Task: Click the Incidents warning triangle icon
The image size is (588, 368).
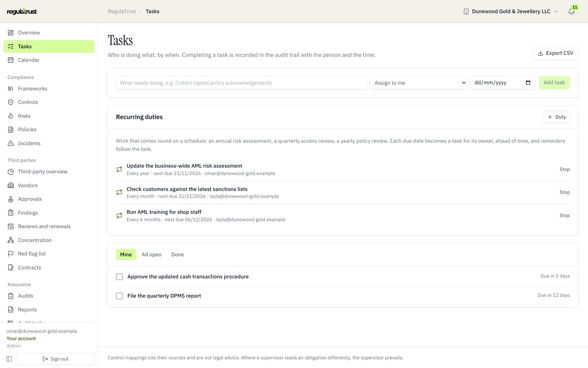Action: pos(11,143)
